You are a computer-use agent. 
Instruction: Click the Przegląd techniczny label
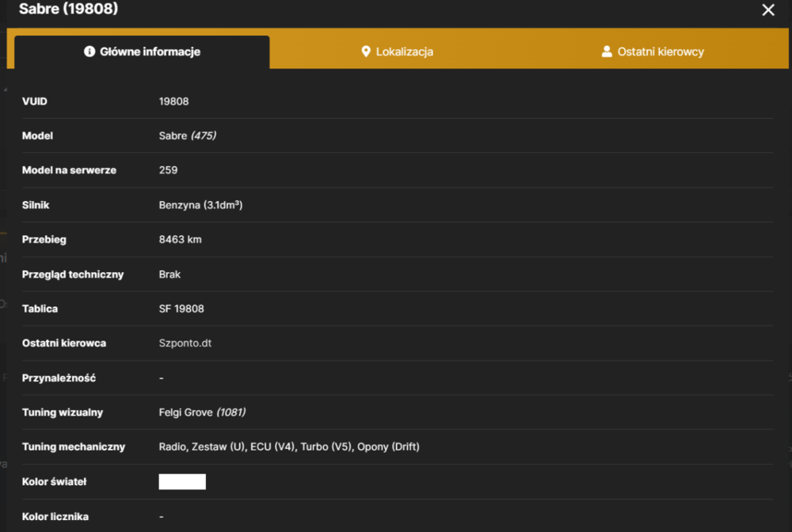tap(73, 275)
